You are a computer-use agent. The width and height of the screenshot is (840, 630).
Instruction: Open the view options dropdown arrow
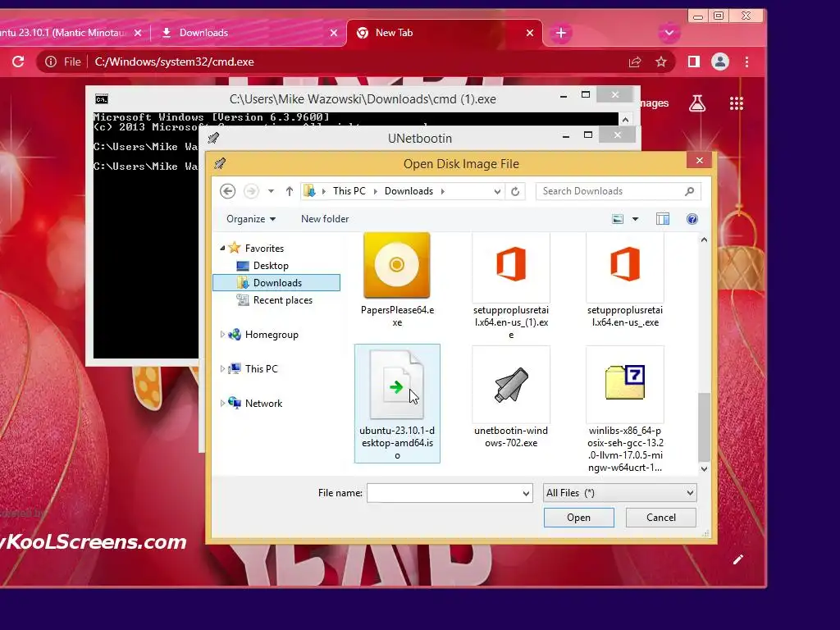click(636, 219)
